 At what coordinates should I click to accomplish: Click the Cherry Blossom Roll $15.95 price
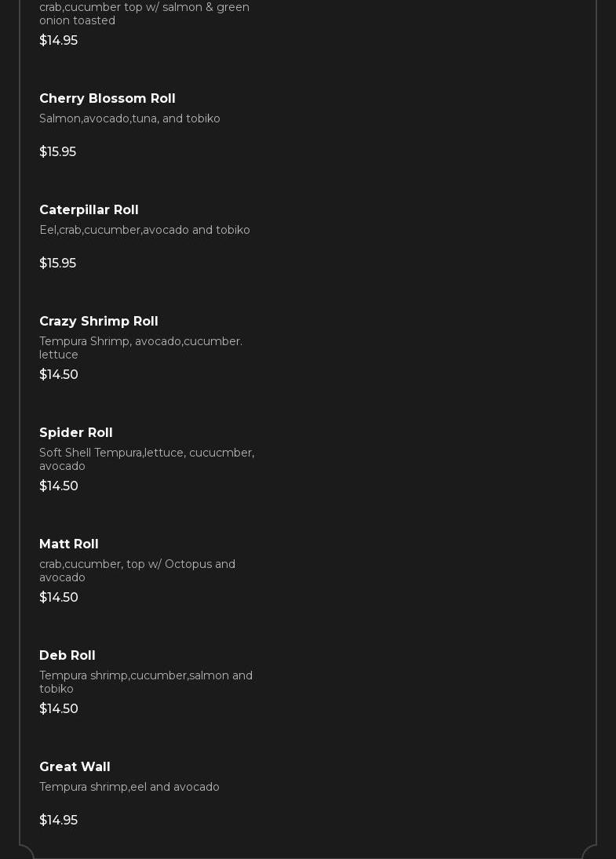[x=58, y=152]
